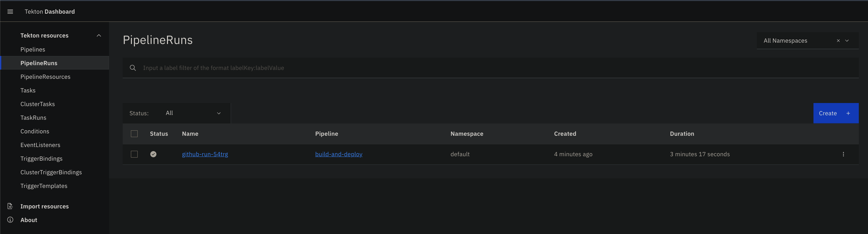Clear the All Namespaces selection
The height and width of the screenshot is (234, 868).
pyautogui.click(x=838, y=41)
